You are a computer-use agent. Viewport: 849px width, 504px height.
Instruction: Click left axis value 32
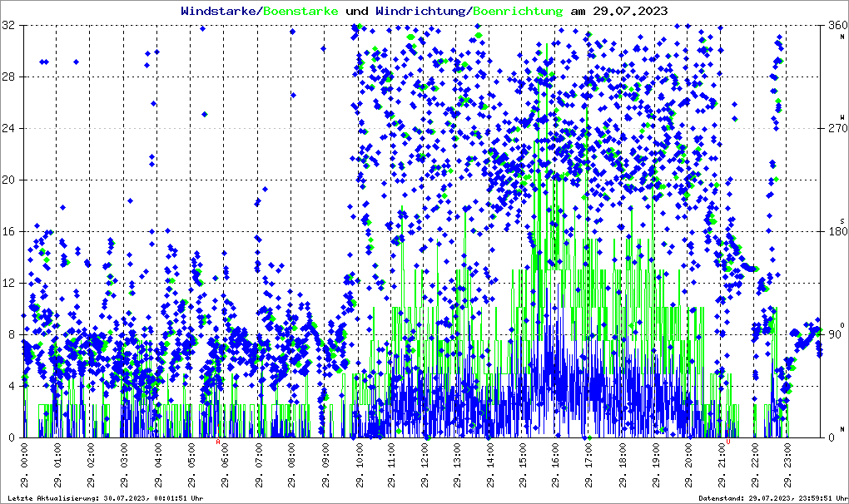point(10,26)
